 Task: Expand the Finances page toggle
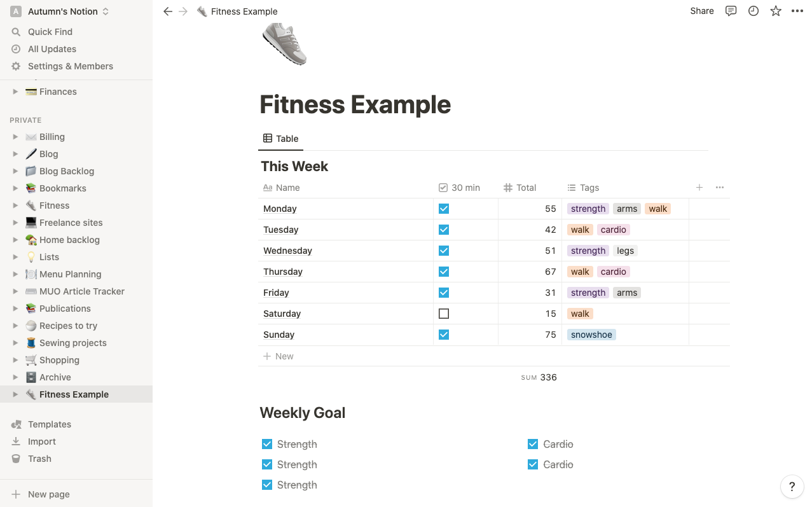15,92
